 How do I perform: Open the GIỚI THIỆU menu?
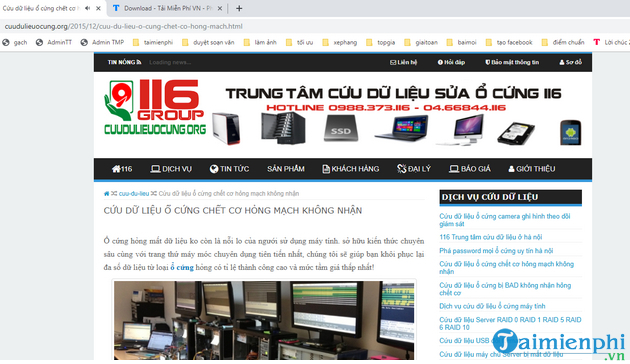click(532, 169)
